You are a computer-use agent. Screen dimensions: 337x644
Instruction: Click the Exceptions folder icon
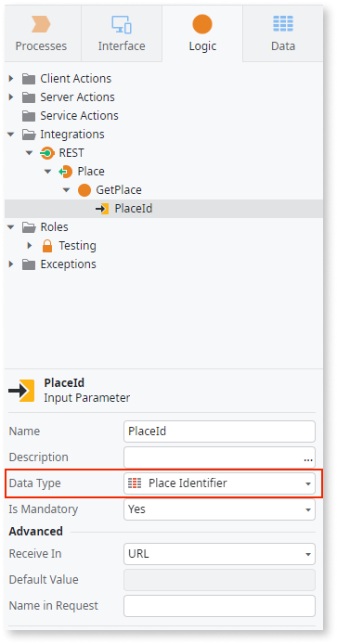[x=29, y=264]
